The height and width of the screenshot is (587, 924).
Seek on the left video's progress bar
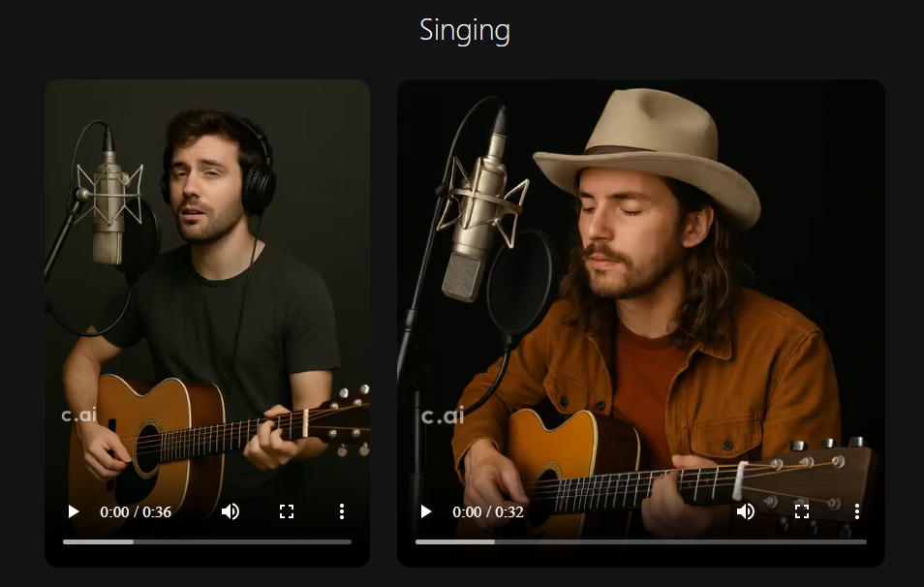tap(207, 541)
